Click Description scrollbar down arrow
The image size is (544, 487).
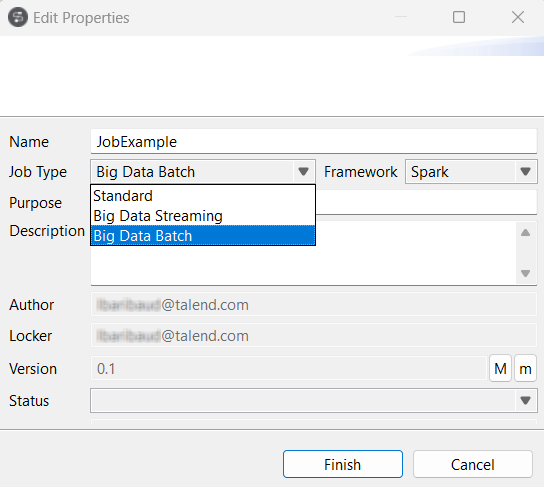[x=525, y=273]
